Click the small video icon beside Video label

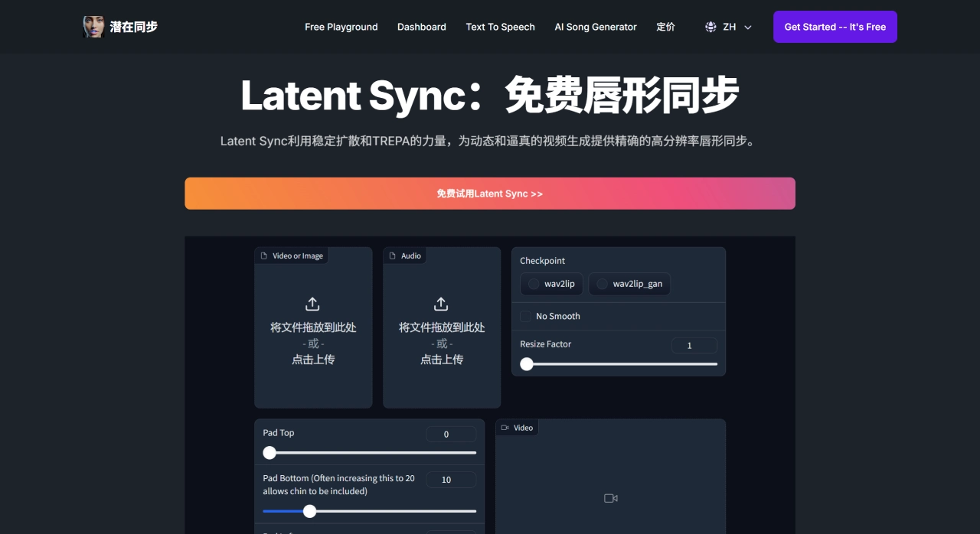click(x=505, y=428)
